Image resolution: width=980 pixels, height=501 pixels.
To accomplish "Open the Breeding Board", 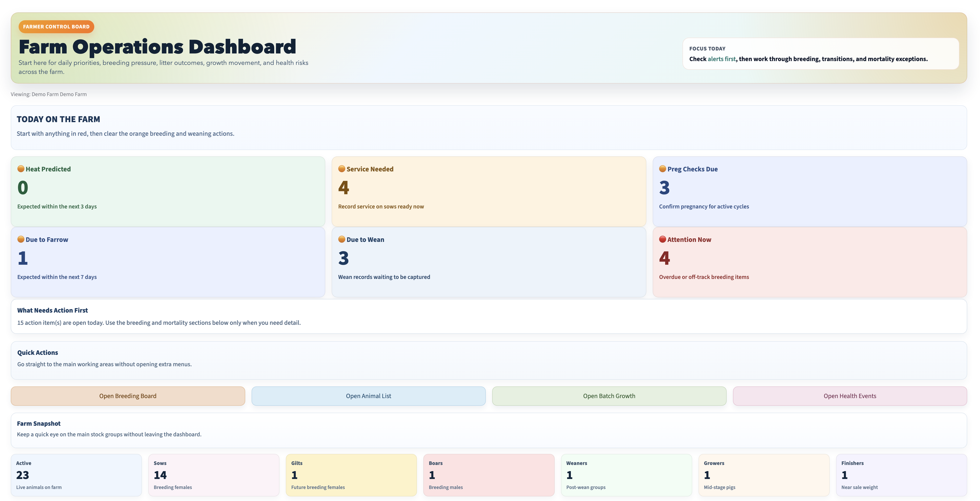I will pos(128,396).
